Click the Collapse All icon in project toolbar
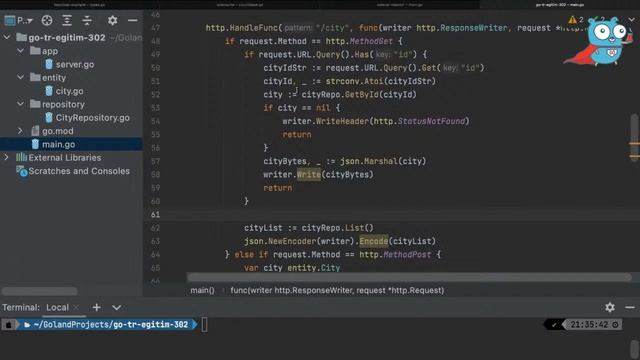 tap(87, 20)
